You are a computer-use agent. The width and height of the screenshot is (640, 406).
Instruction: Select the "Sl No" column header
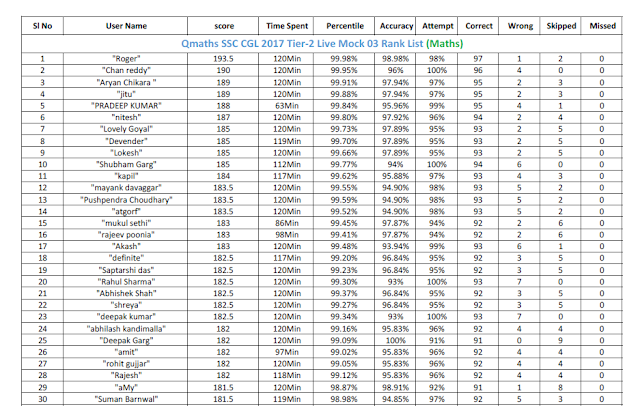pyautogui.click(x=42, y=26)
